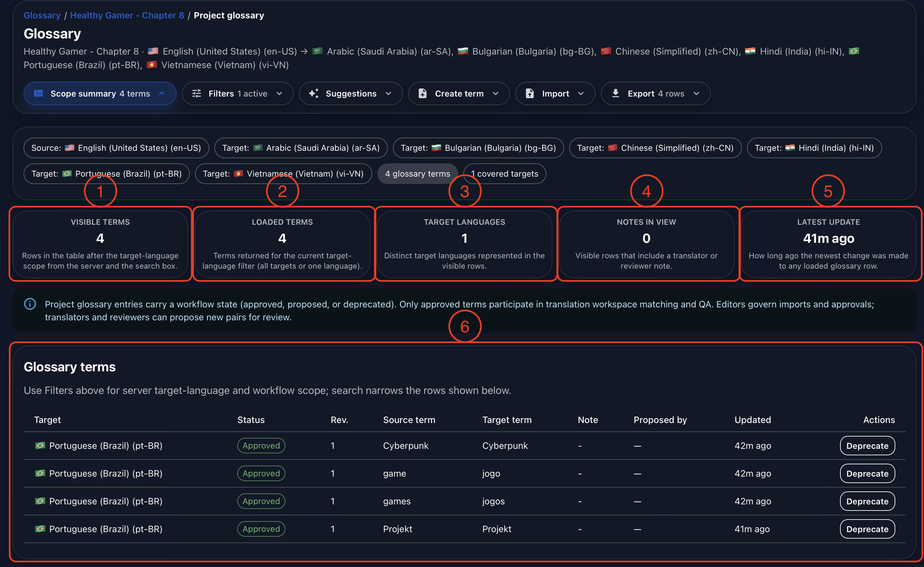Click the Updated column header
The image size is (924, 567).
[x=753, y=420]
